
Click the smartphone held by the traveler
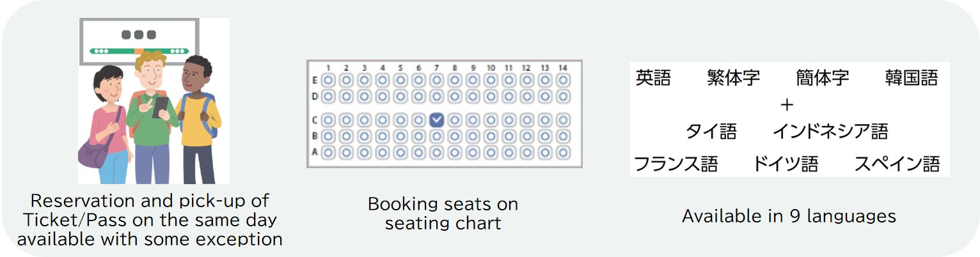(x=160, y=105)
